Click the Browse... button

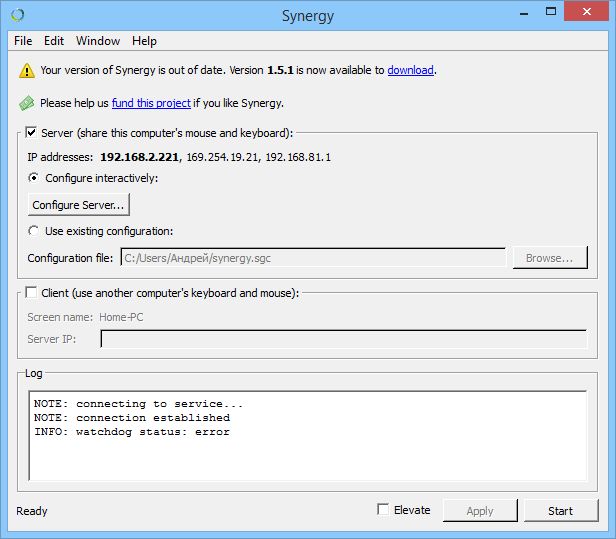click(x=549, y=258)
